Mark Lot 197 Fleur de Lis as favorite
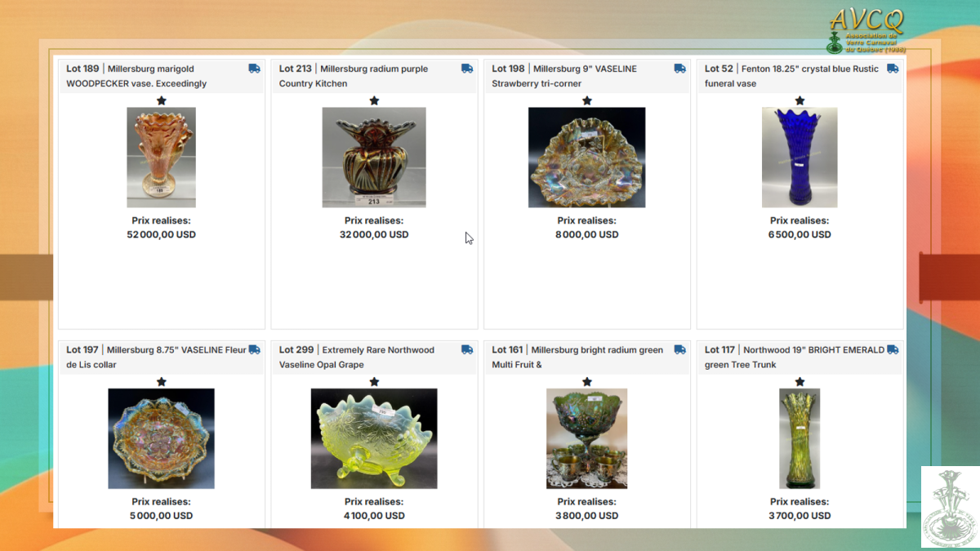The height and width of the screenshot is (551, 980). [x=161, y=381]
